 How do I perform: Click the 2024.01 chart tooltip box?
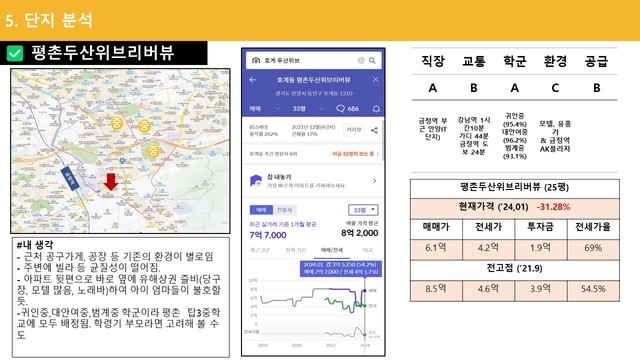(x=341, y=269)
